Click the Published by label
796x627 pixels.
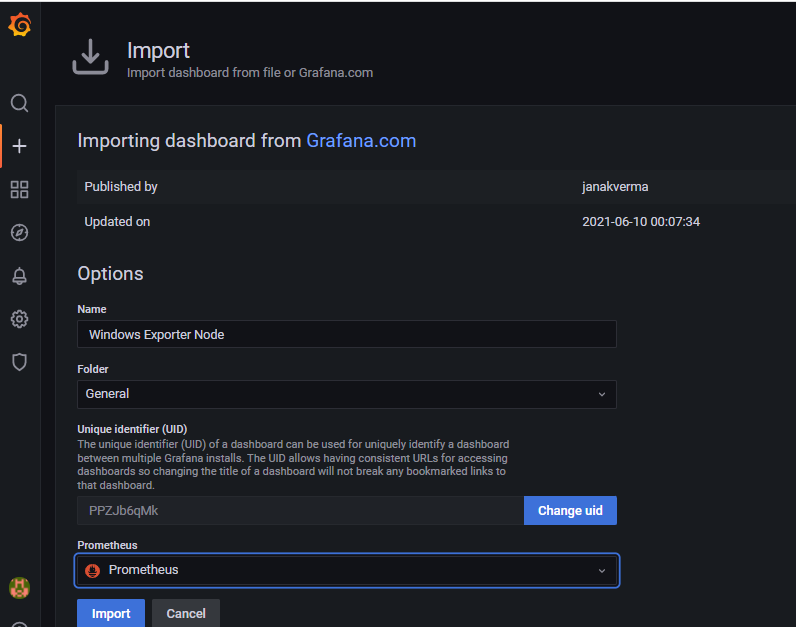[x=121, y=187]
